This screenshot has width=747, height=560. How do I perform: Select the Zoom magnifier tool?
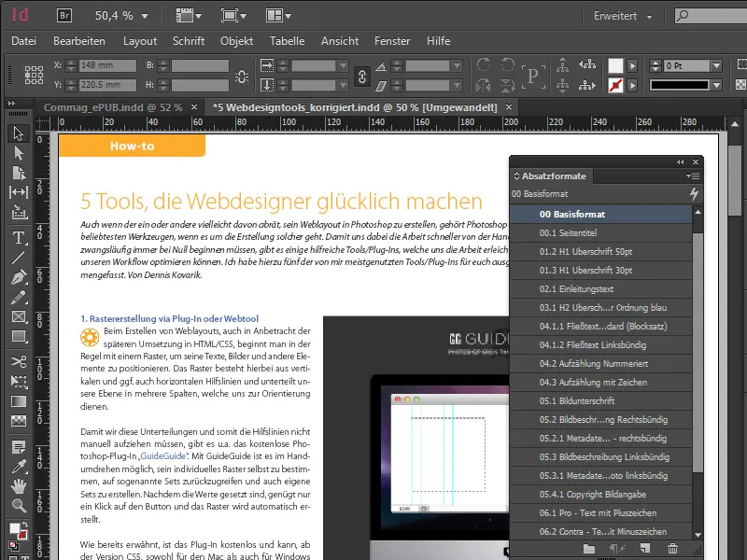18,506
